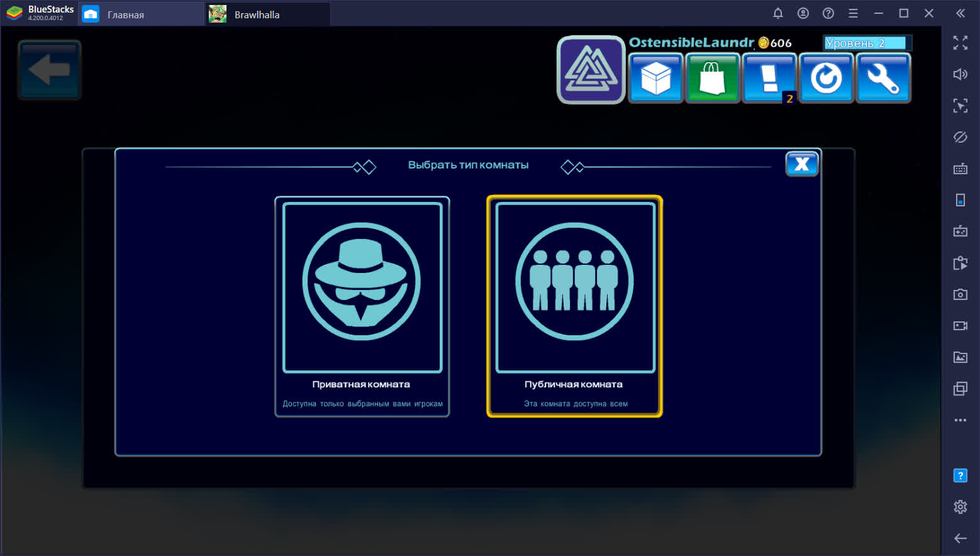Select the Приватная комната card
This screenshot has width=980, height=556.
(x=362, y=306)
